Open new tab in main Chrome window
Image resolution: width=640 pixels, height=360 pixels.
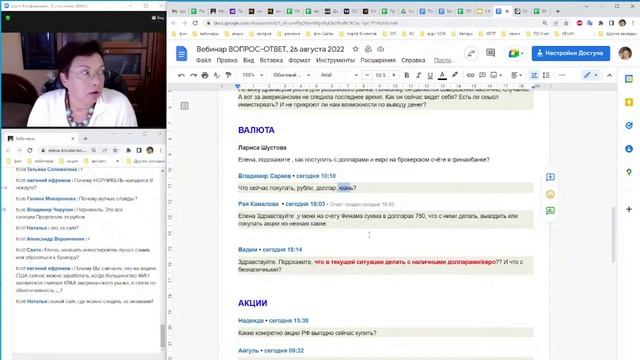pyautogui.click(x=558, y=11)
